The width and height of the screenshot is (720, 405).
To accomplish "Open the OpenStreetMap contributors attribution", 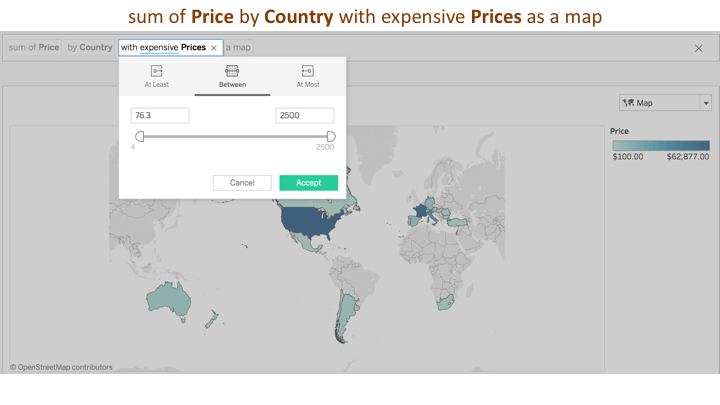I will pos(61,367).
